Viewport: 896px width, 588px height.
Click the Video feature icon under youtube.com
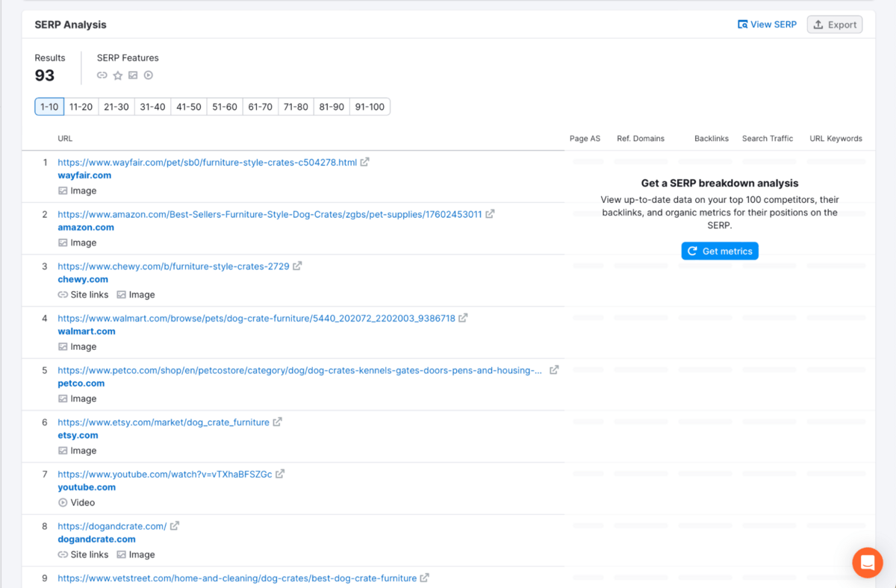click(63, 503)
